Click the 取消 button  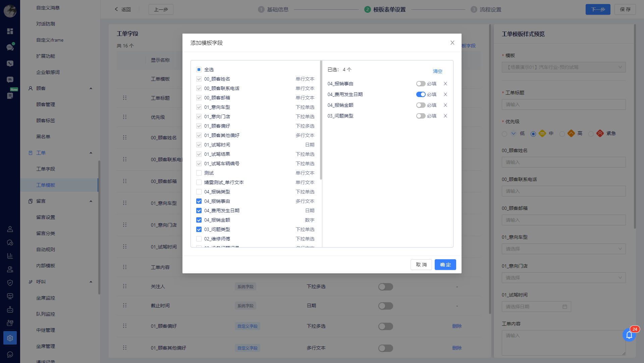[x=421, y=265]
